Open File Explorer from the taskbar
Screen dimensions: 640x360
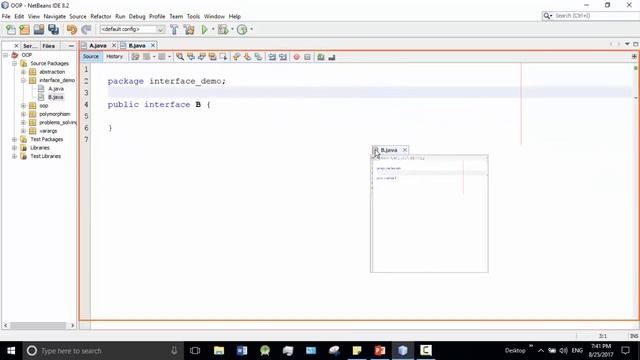(x=219, y=351)
